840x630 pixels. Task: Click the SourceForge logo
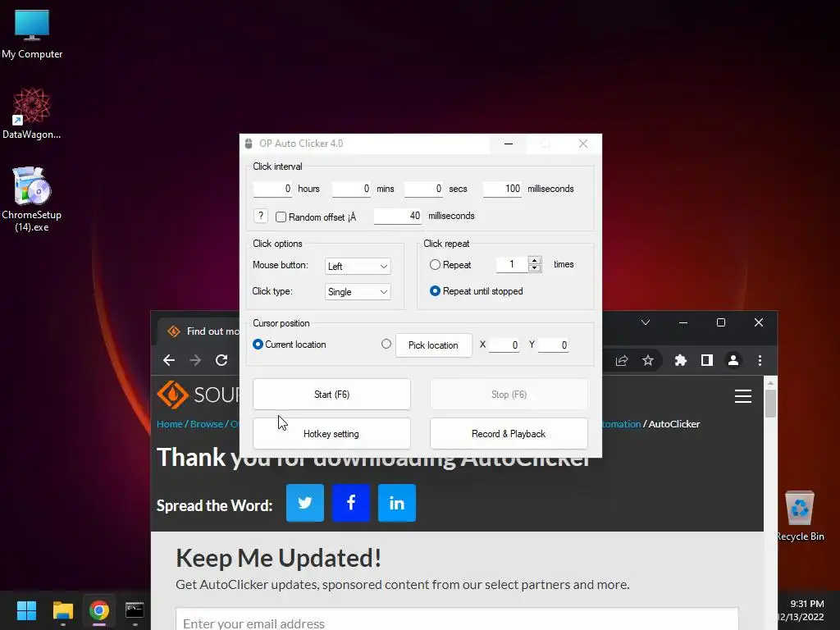click(199, 395)
